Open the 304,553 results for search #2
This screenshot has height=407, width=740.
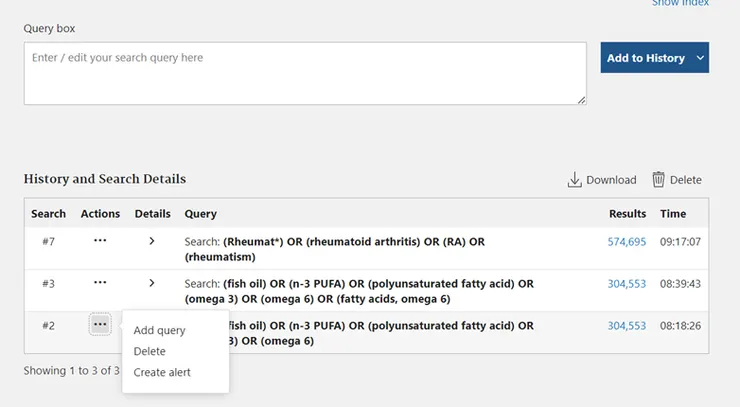pos(626,326)
